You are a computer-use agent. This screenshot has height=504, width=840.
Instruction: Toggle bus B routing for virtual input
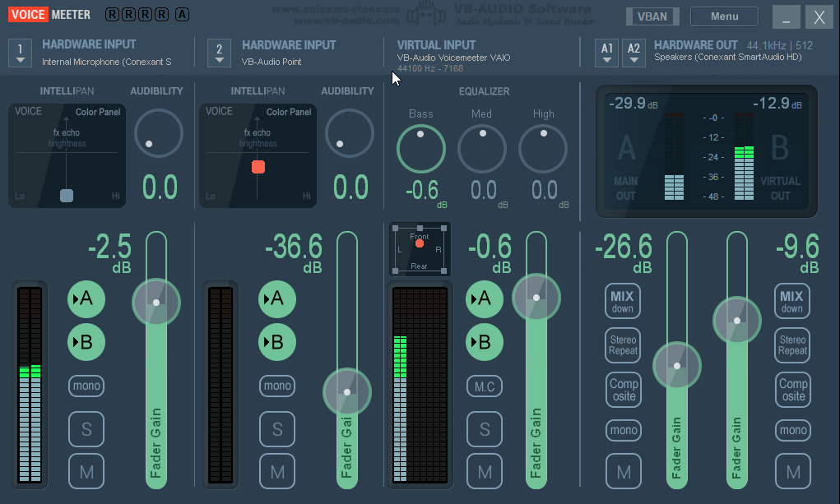click(x=485, y=342)
